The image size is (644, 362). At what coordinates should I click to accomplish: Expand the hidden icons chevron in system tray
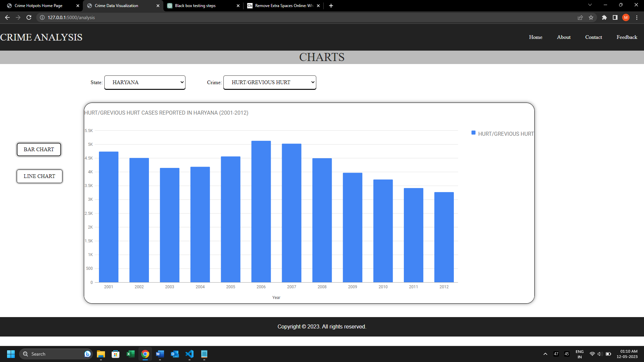(x=545, y=354)
